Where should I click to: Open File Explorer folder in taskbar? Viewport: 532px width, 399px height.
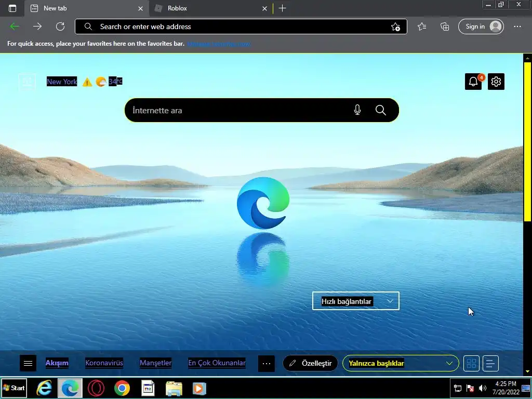coord(174,389)
